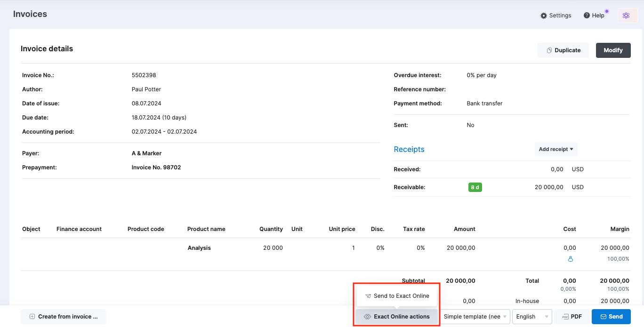Click the Tax rate column header

[x=414, y=229]
